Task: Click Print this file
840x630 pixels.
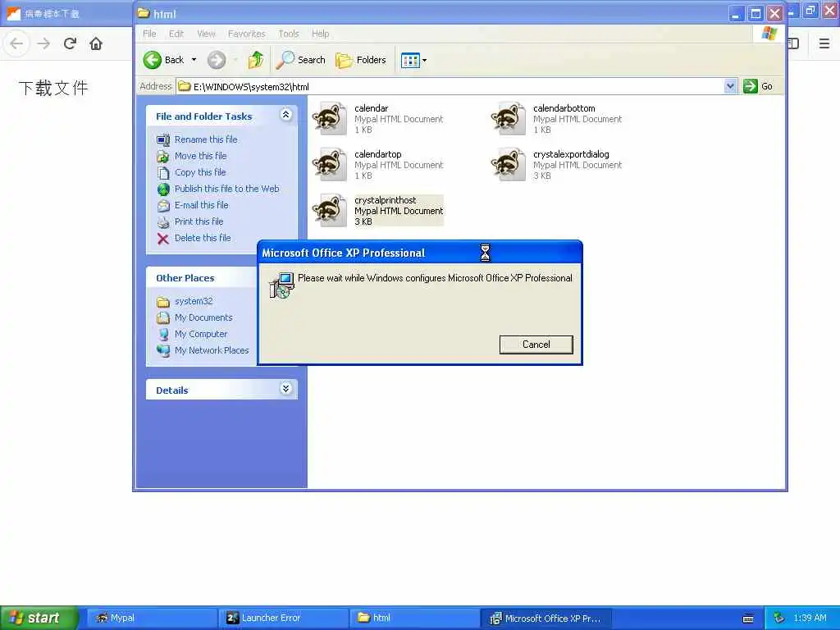Action: pos(199,221)
